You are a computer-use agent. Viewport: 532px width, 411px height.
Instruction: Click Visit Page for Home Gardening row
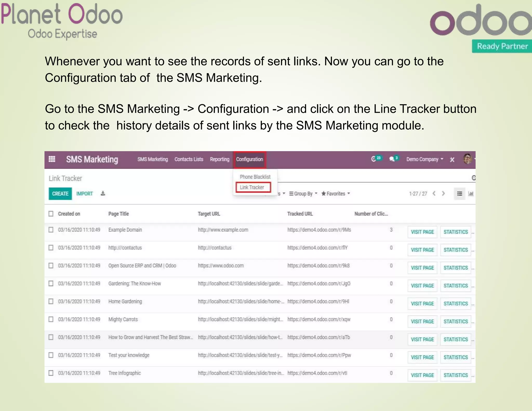pos(422,304)
